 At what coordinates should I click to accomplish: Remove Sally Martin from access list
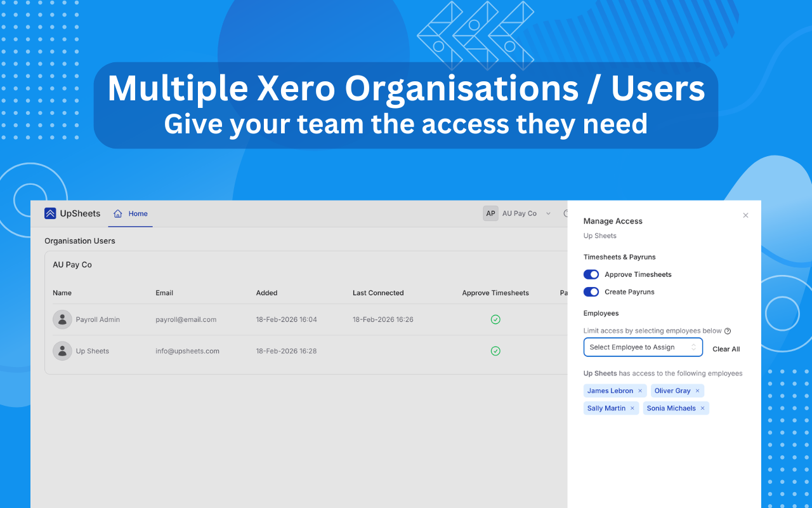[x=632, y=408]
